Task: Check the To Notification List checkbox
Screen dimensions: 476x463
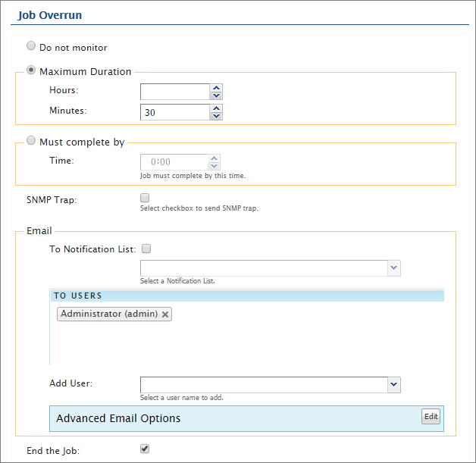Action: tap(146, 248)
